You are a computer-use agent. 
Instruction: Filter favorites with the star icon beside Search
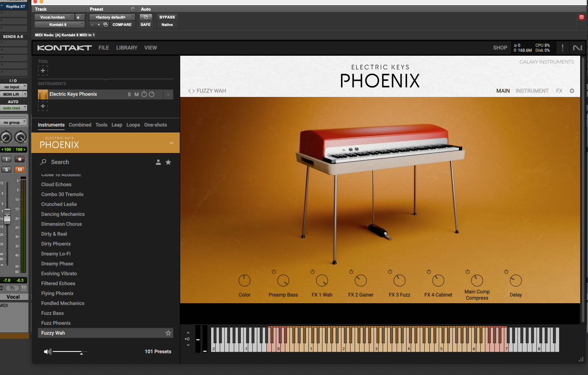pyautogui.click(x=168, y=162)
